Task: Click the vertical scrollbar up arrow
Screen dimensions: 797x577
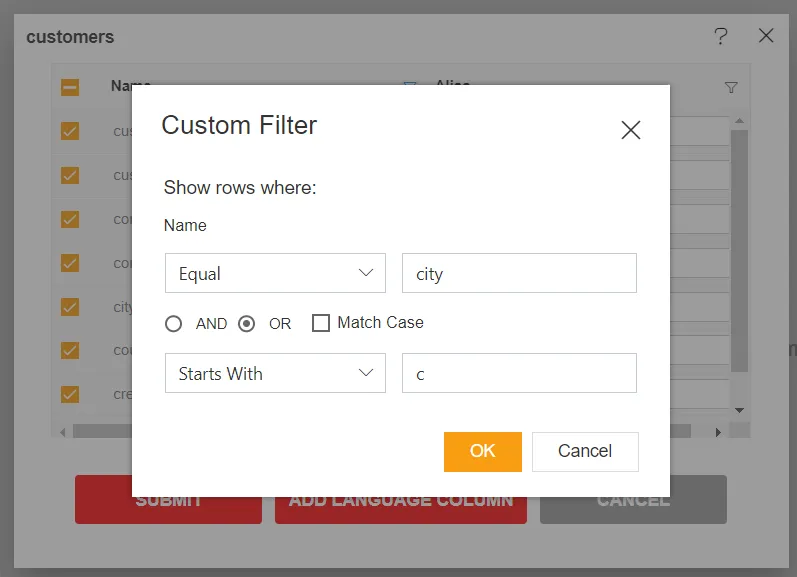Action: pos(739,122)
